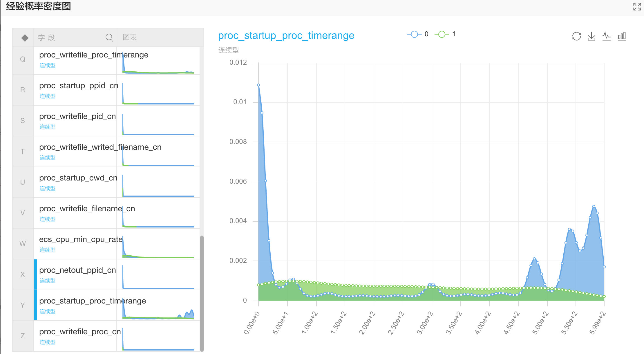
Task: Click the fullscreen expand icon
Action: 637,6
